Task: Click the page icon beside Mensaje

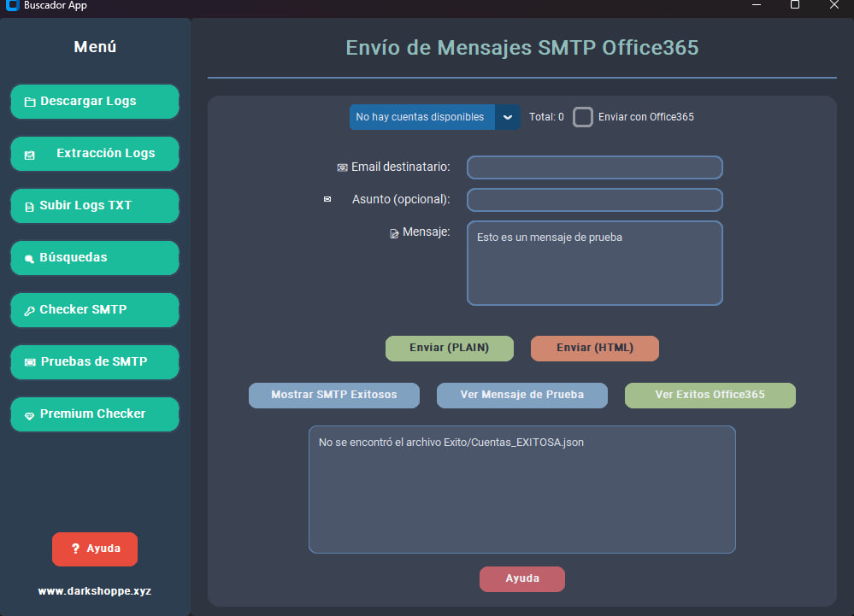Action: pyautogui.click(x=393, y=232)
